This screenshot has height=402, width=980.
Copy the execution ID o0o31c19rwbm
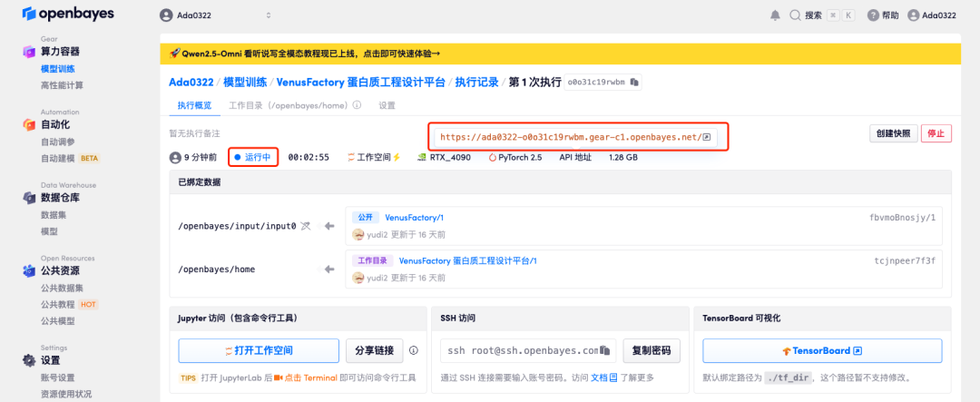(635, 83)
